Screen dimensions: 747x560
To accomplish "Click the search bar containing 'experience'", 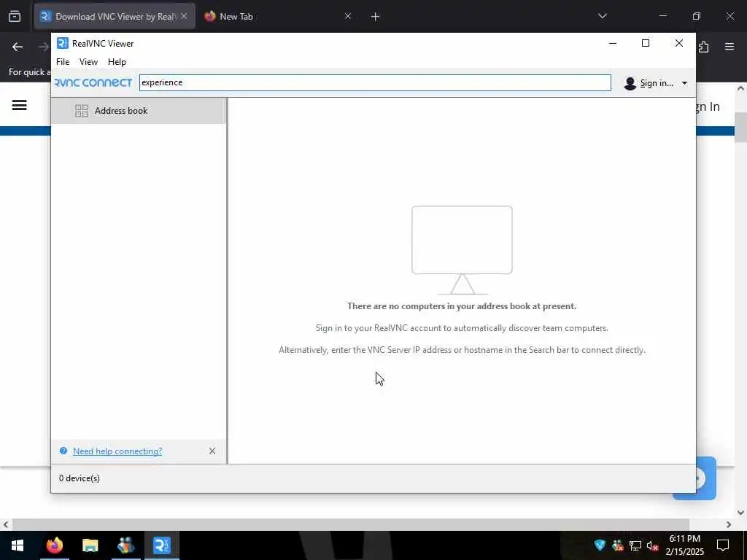I will point(375,82).
